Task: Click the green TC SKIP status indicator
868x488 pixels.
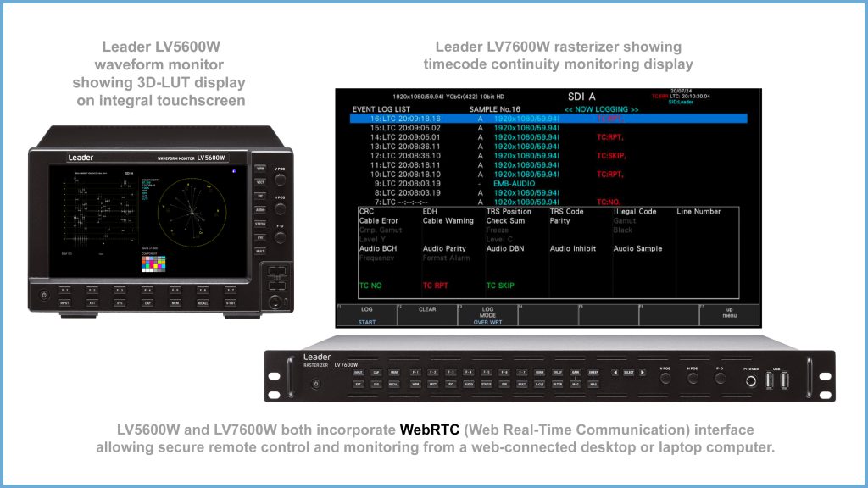Action: point(500,286)
